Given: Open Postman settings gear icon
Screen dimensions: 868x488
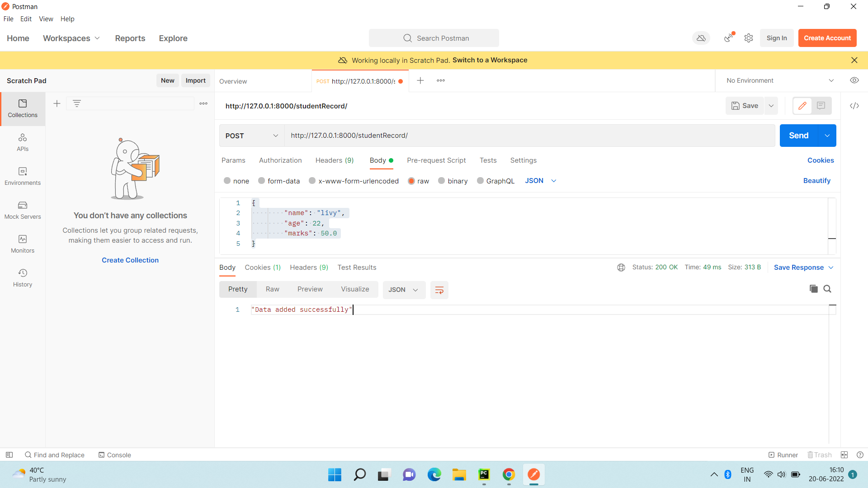Looking at the screenshot, I should tap(749, 38).
